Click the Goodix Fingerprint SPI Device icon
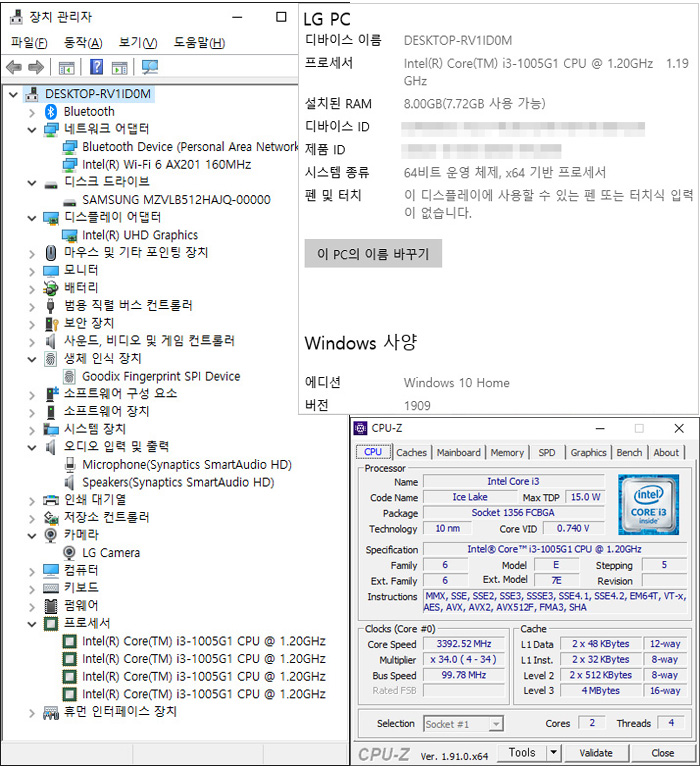The height and width of the screenshot is (768, 700). click(x=70, y=377)
